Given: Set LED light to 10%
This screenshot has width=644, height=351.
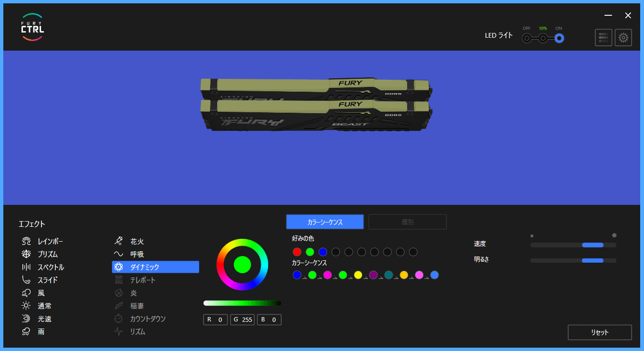Looking at the screenshot, I should [543, 38].
